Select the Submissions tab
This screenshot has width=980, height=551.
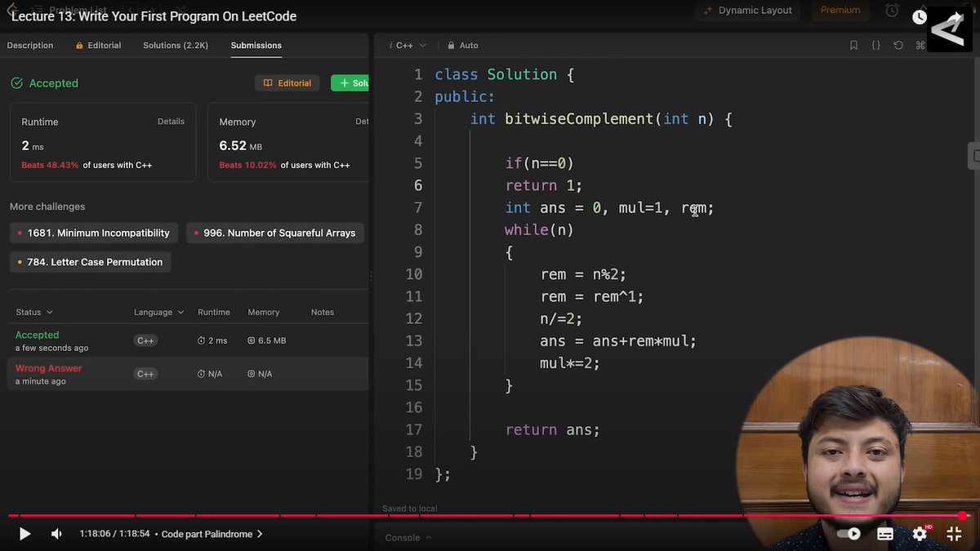pyautogui.click(x=256, y=46)
